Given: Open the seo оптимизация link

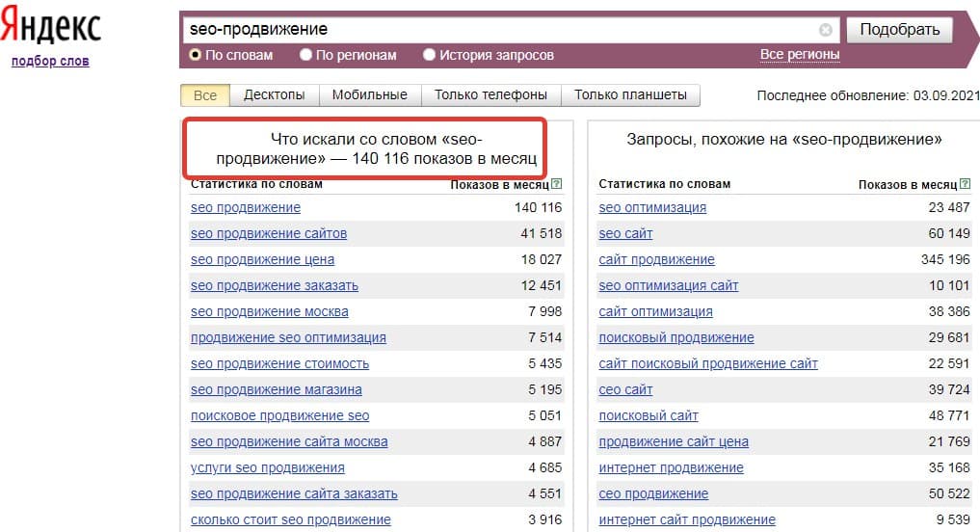Looking at the screenshot, I should (x=652, y=207).
